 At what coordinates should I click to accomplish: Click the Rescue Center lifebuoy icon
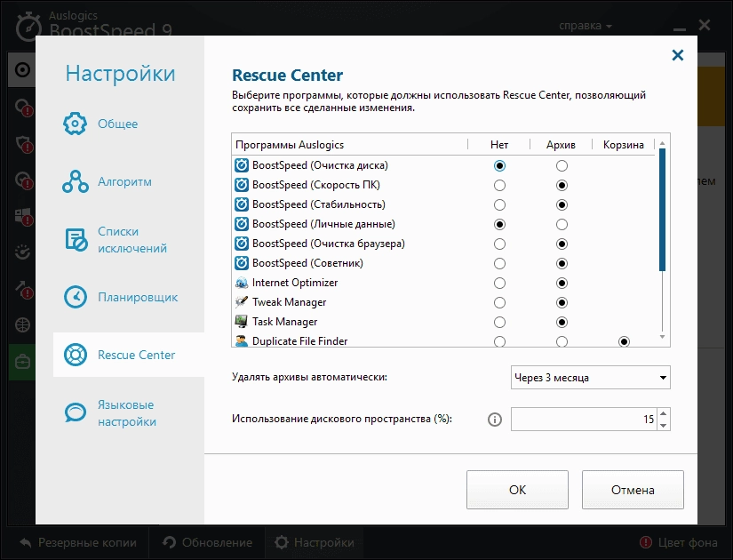coord(76,355)
